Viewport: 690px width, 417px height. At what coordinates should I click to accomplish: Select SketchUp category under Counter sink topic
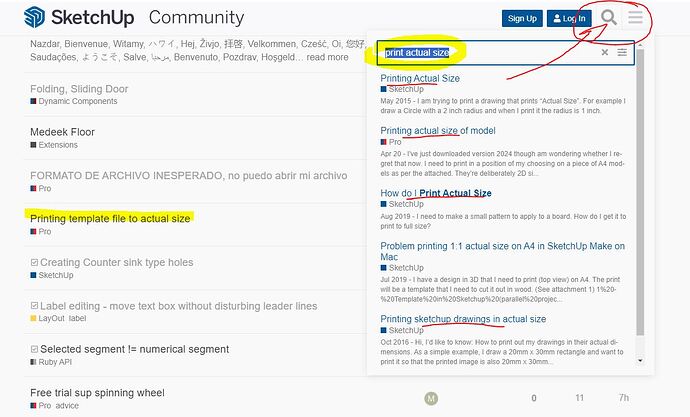pyautogui.click(x=52, y=275)
